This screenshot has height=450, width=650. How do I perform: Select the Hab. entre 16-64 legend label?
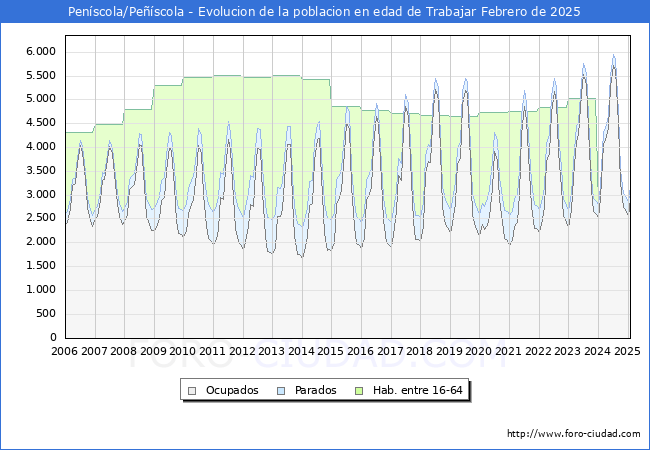click(417, 390)
